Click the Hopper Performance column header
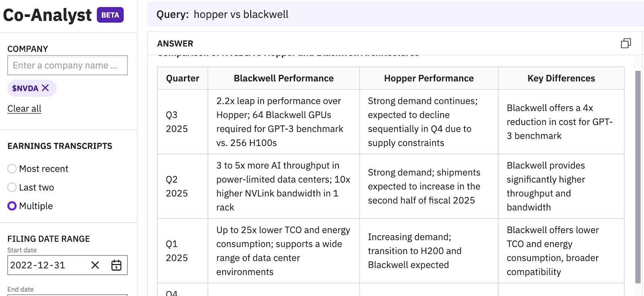Image resolution: width=644 pixels, height=296 pixels. (x=429, y=78)
